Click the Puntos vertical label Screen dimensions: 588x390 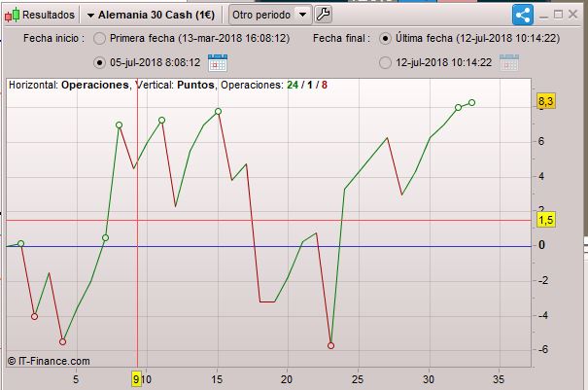(x=195, y=85)
